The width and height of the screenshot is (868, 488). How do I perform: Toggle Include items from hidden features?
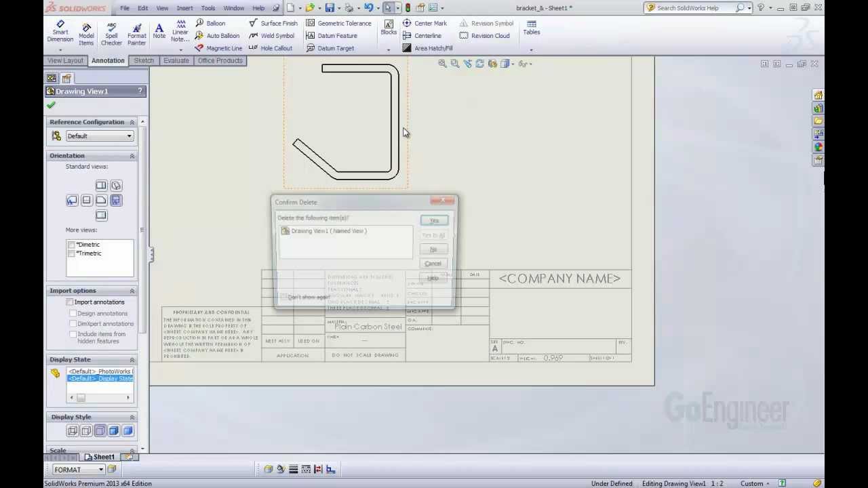click(73, 334)
